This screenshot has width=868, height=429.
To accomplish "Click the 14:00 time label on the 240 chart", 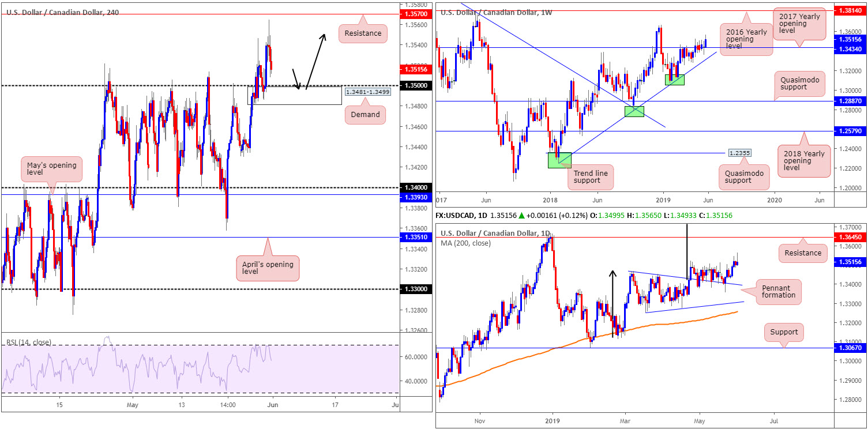I will click(x=228, y=405).
